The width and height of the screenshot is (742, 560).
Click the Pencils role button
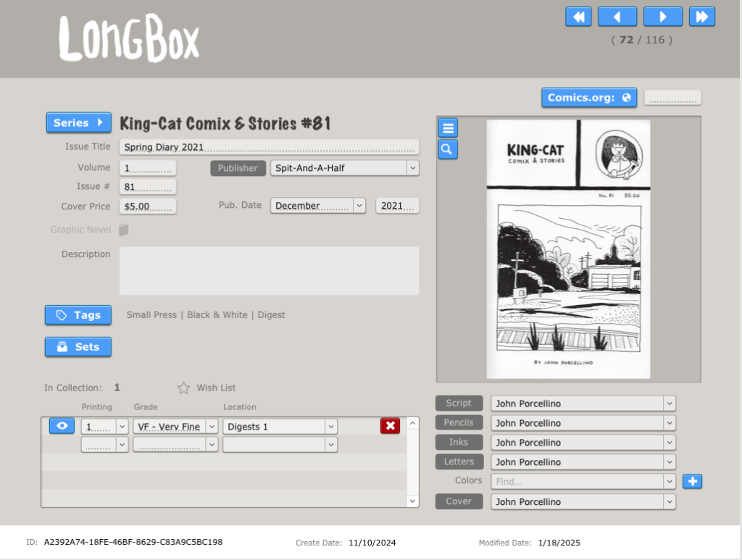459,422
